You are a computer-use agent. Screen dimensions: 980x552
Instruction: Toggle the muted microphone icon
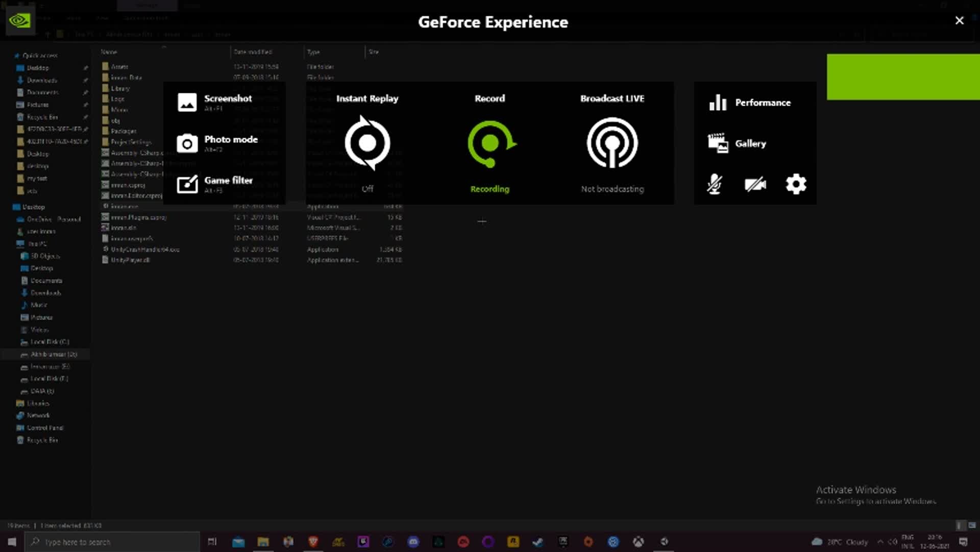coord(714,184)
